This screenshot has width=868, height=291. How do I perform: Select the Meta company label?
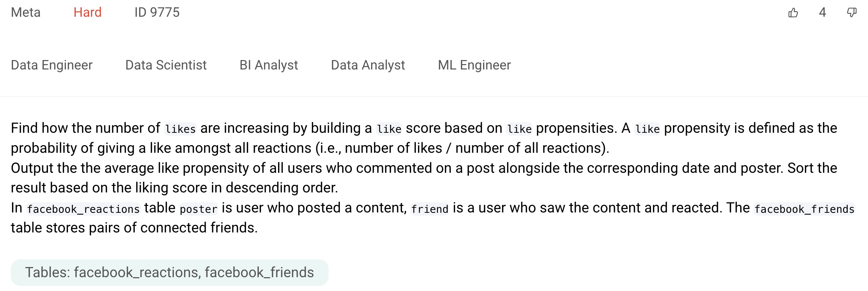point(25,13)
